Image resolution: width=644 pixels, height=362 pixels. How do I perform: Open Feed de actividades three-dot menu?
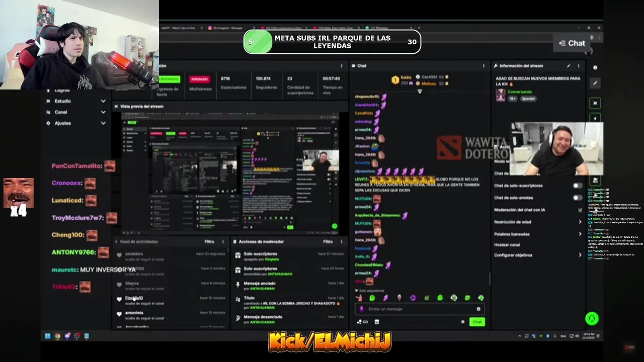click(223, 242)
